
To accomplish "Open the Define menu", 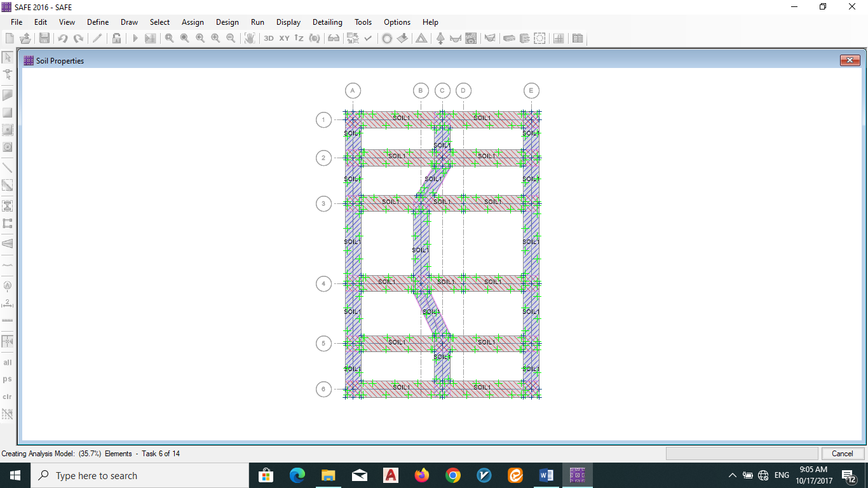I will 98,22.
